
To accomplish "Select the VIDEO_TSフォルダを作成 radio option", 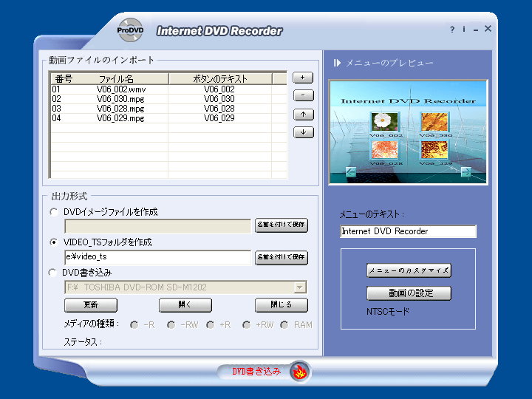I will click(54, 242).
